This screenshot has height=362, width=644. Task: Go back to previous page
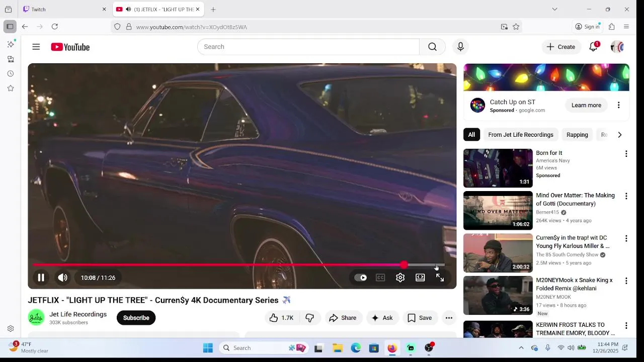point(25,27)
